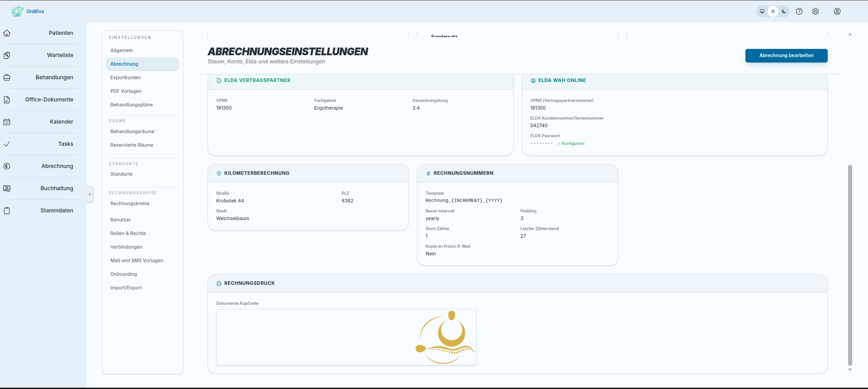Open Tasks in main navigation
This screenshot has width=868, height=389.
66,144
